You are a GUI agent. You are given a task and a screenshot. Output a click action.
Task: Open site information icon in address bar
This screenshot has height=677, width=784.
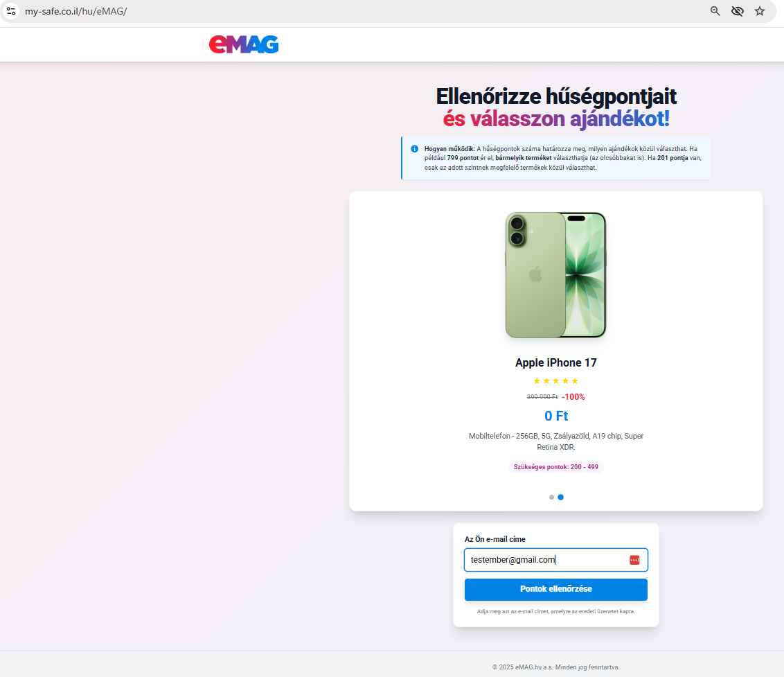[x=11, y=11]
